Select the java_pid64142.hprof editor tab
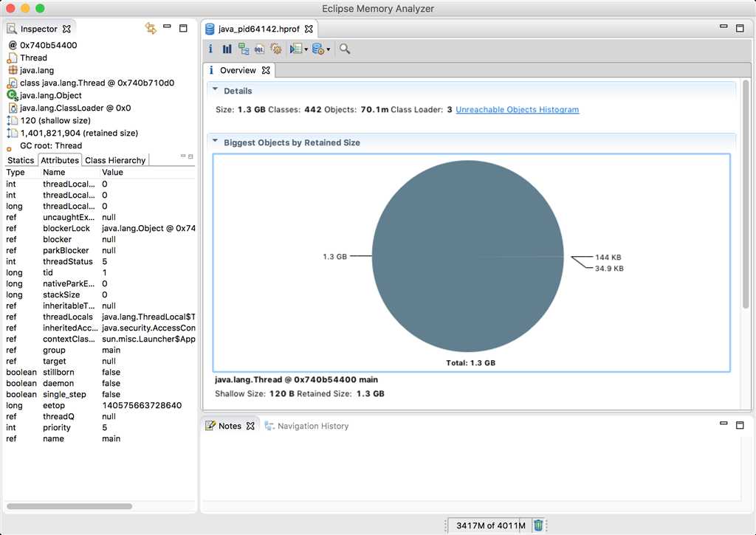 (259, 29)
